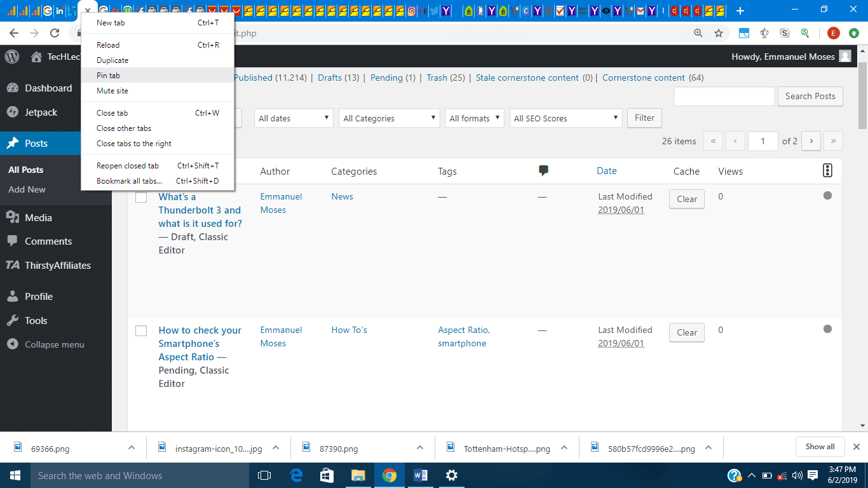Open Windows Settings gear in the taskbar
Image resolution: width=868 pixels, height=488 pixels.
coord(452,475)
